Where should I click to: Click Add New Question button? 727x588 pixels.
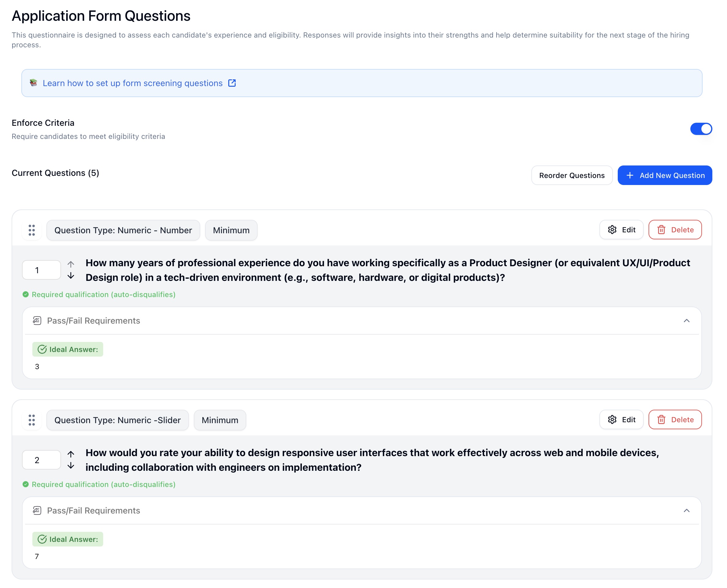(x=664, y=176)
